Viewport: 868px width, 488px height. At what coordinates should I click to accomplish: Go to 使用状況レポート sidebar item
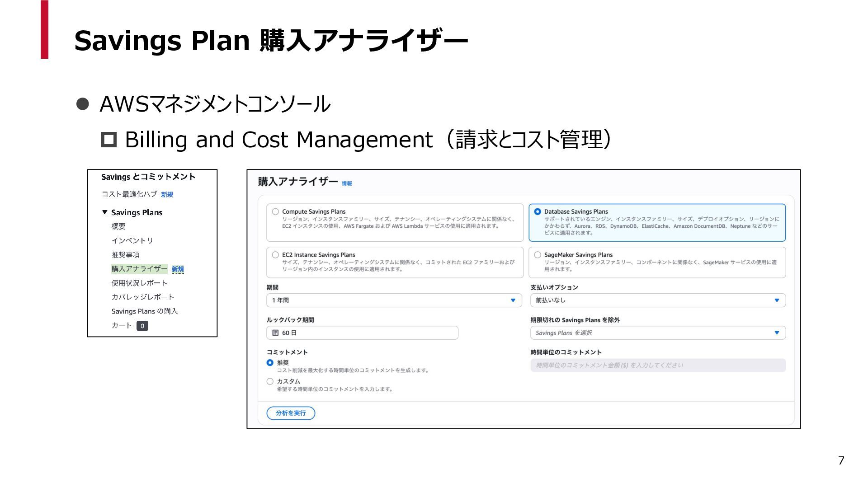(x=139, y=283)
